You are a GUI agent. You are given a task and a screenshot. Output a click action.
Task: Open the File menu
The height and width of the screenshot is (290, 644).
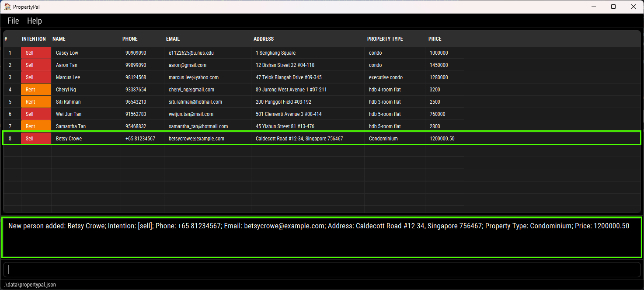click(13, 21)
